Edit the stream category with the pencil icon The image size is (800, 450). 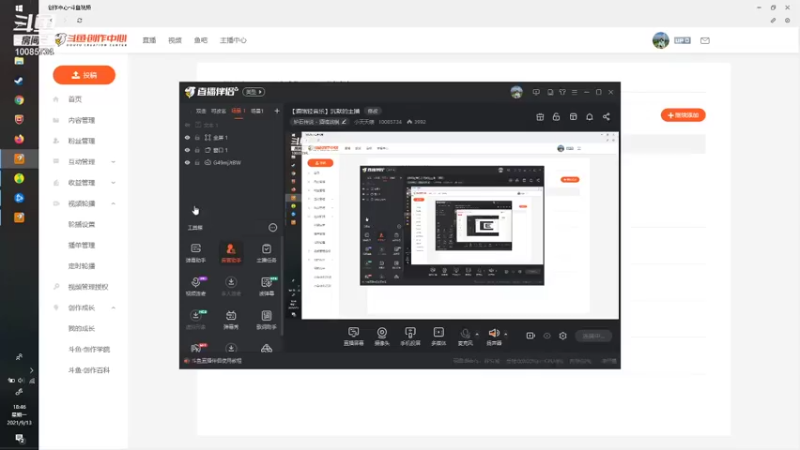point(344,122)
